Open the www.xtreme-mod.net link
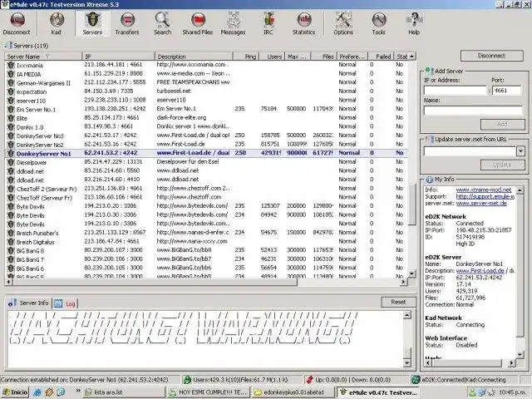The height and width of the screenshot is (399, 532). click(x=484, y=190)
